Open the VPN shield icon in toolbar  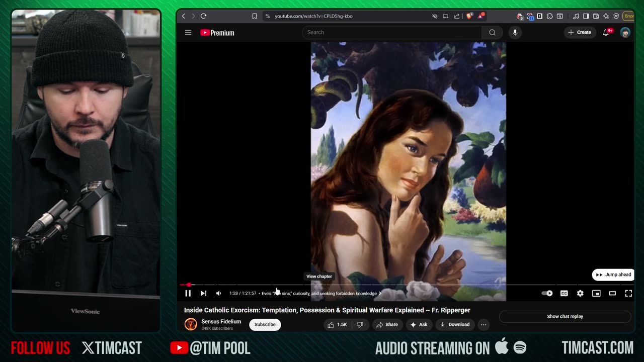click(616, 16)
